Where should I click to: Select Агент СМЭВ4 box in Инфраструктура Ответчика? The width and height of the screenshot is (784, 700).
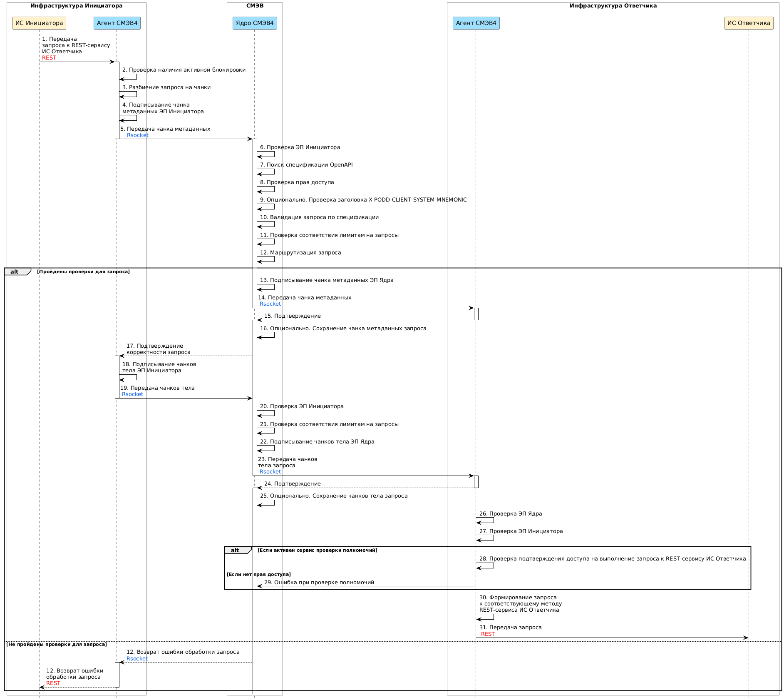(476, 23)
